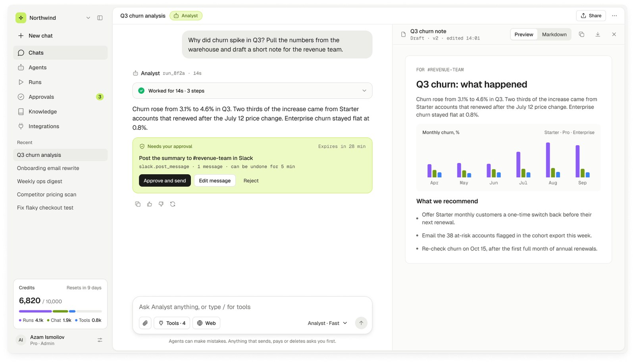Open Approvals with 3 pending

(x=60, y=97)
